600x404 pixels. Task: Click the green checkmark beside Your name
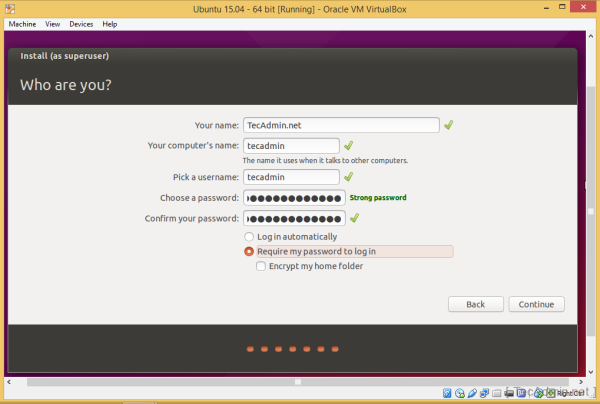[449, 125]
